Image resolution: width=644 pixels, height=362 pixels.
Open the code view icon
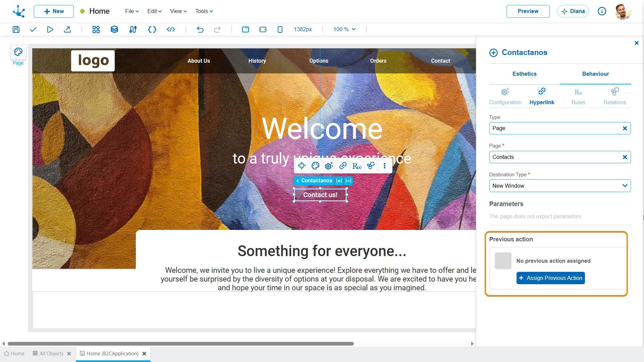171,29
